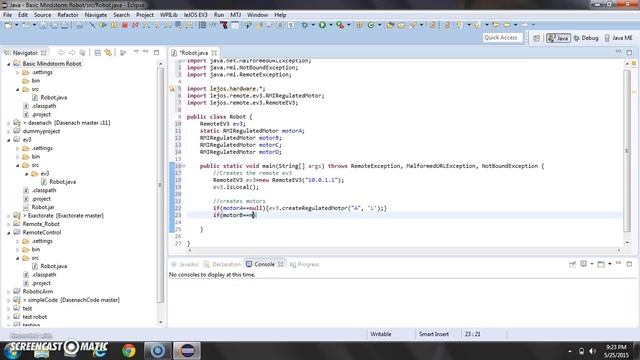The image size is (640, 360).
Task: Close the Robot.java editor tab
Action: pos(214,53)
